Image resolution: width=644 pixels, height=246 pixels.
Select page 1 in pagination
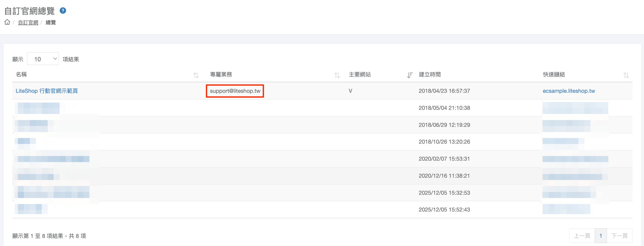pyautogui.click(x=600, y=236)
